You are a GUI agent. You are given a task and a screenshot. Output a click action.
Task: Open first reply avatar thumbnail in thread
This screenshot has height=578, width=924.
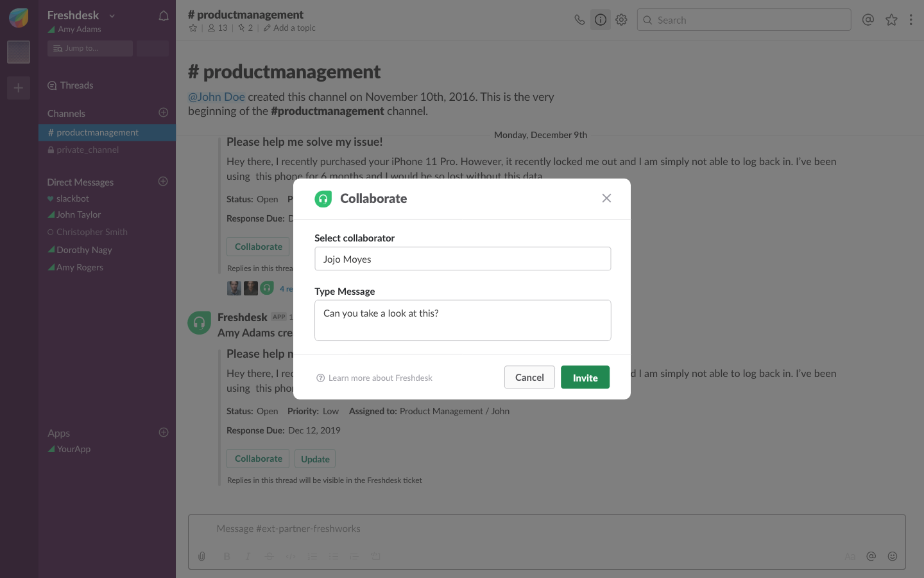pos(234,288)
